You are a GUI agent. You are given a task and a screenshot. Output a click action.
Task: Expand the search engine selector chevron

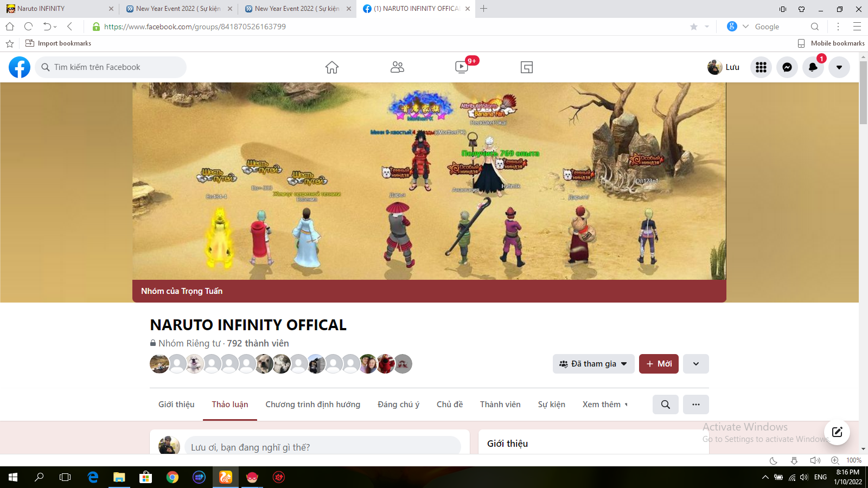pyautogui.click(x=745, y=27)
